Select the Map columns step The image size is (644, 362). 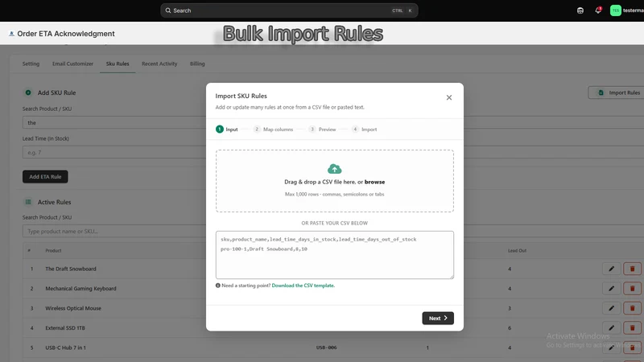[273, 130]
